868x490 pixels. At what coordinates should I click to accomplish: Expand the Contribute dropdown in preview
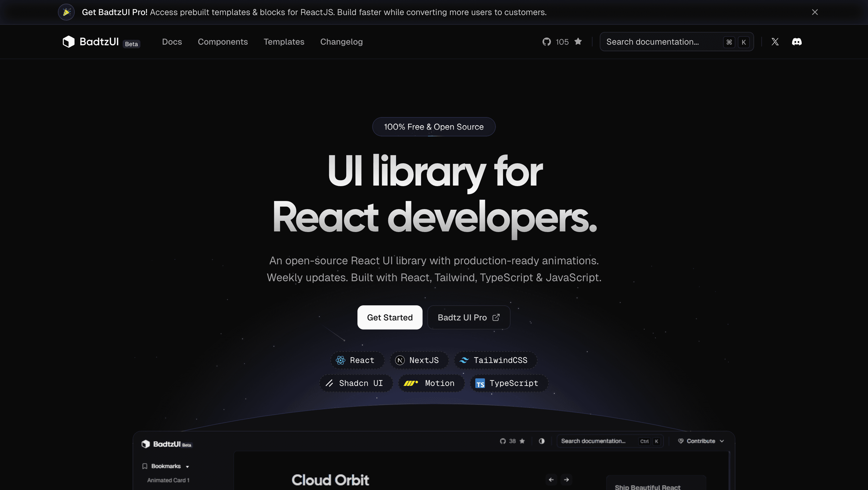click(701, 441)
